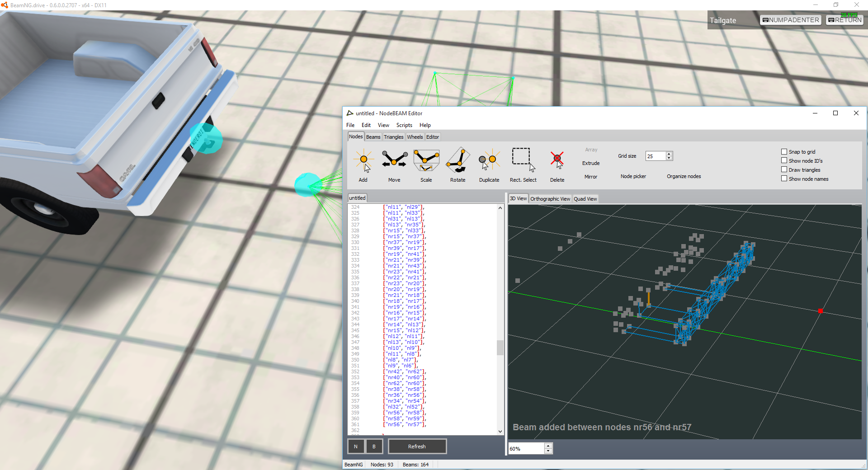Switch to Orthographic View tab

pos(550,199)
